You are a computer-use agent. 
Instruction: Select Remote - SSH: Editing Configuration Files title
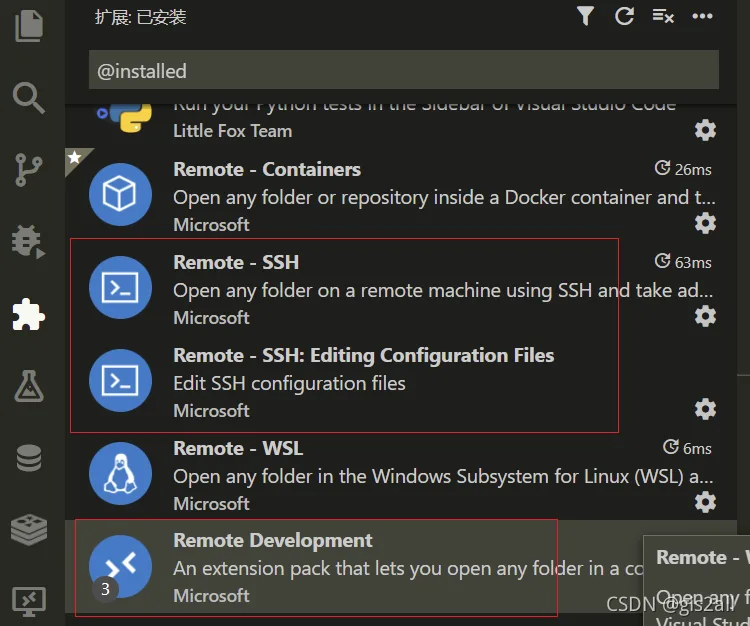(364, 356)
